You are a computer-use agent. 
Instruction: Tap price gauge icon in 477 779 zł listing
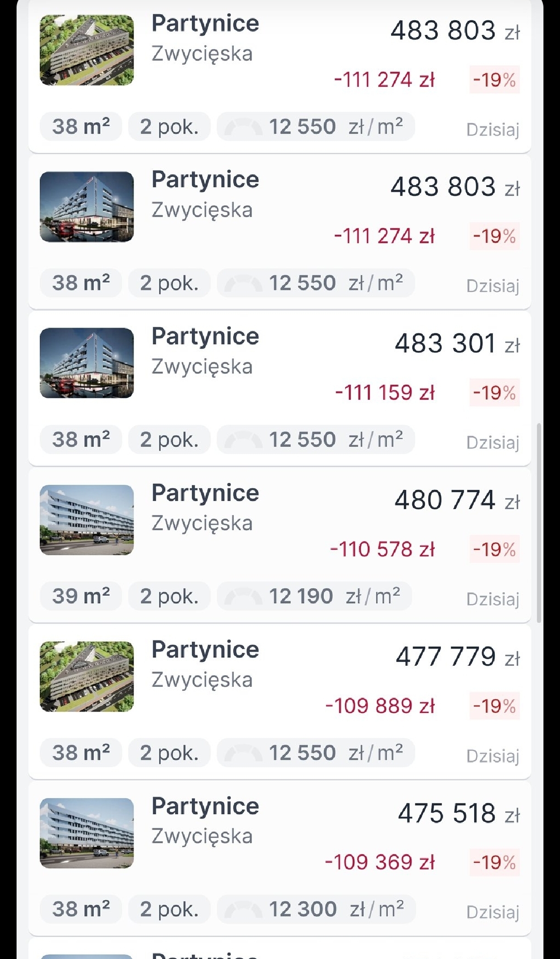tap(243, 753)
